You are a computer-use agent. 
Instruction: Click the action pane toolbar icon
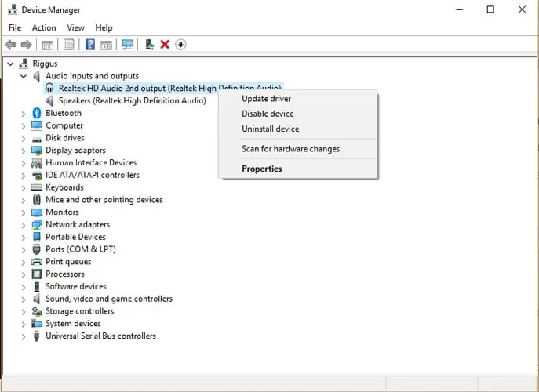[x=106, y=45]
